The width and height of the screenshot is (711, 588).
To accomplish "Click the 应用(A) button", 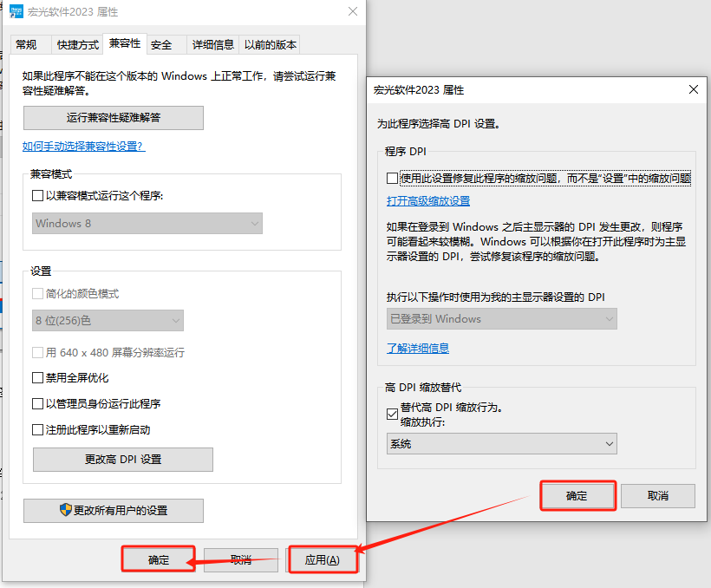I will point(322,560).
